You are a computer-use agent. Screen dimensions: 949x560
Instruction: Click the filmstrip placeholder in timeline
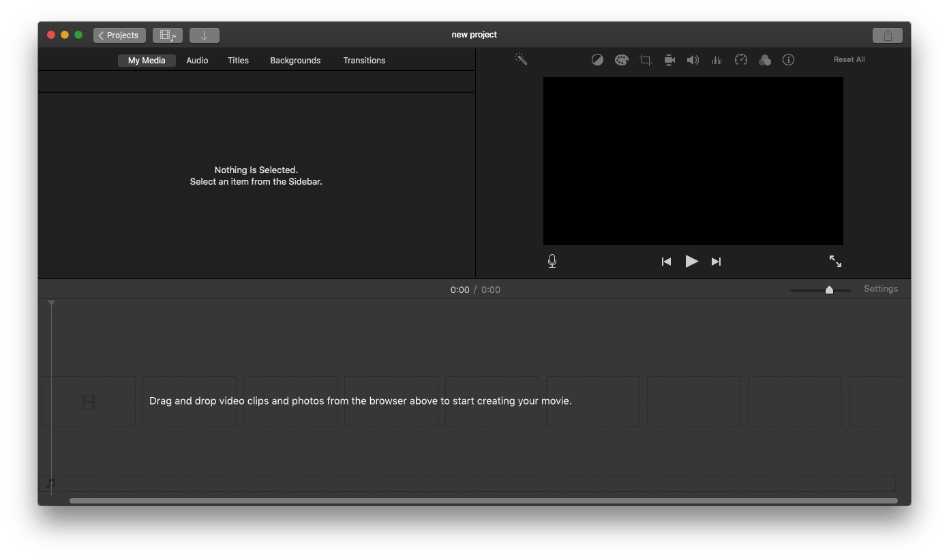tap(89, 402)
